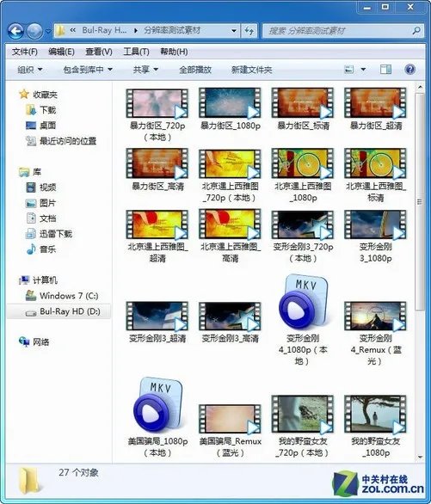Screen dimensions: 431x504
Task: Open the 文件(F) menu
Action: (25, 52)
